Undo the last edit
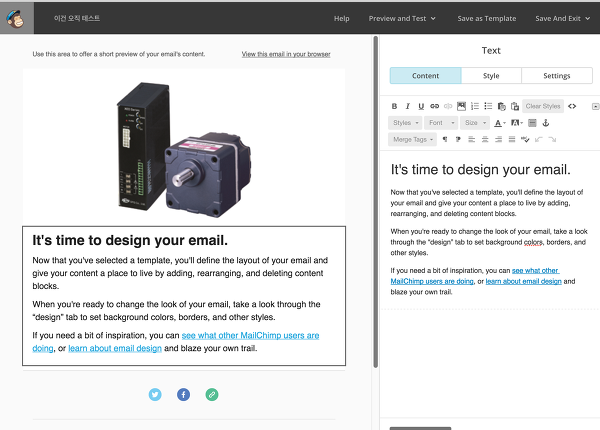Screen dimensions: 600x430 pos(539,139)
